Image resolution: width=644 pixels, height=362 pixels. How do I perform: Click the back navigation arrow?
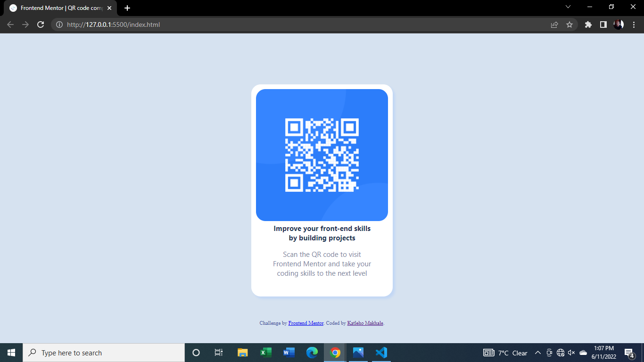10,25
